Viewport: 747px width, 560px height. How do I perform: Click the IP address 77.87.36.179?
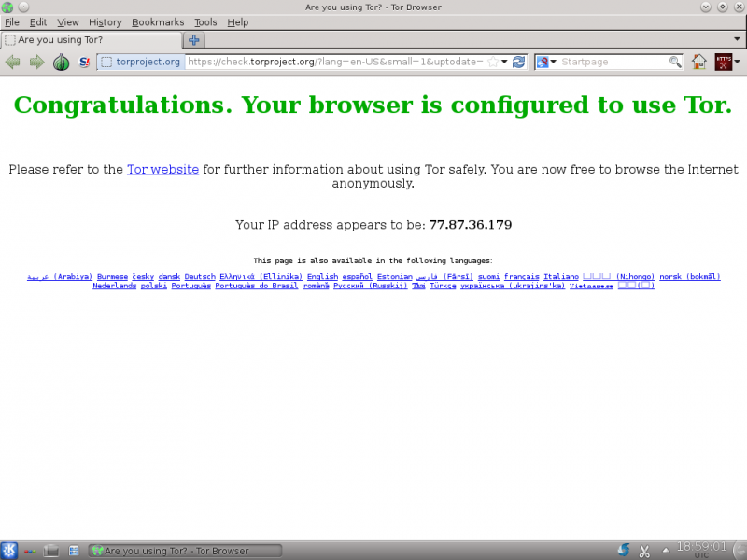point(471,225)
